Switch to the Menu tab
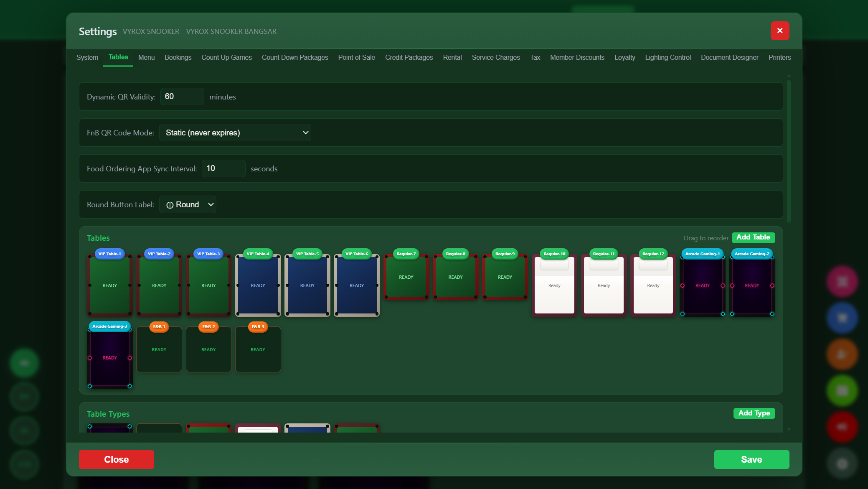The height and width of the screenshot is (489, 868). click(146, 58)
